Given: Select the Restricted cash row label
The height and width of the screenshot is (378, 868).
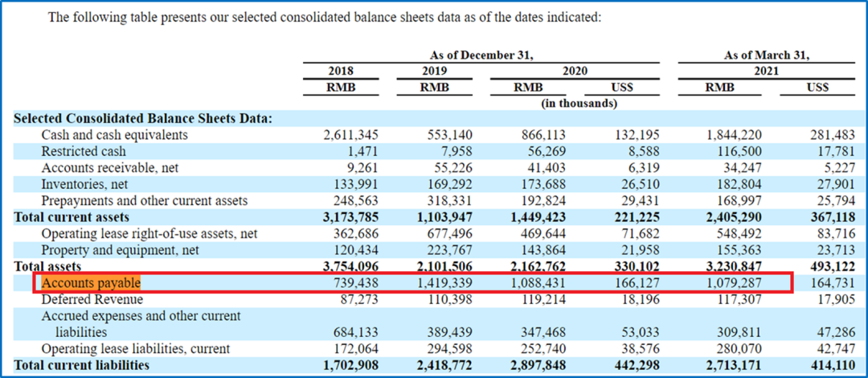Looking at the screenshot, I should (84, 151).
